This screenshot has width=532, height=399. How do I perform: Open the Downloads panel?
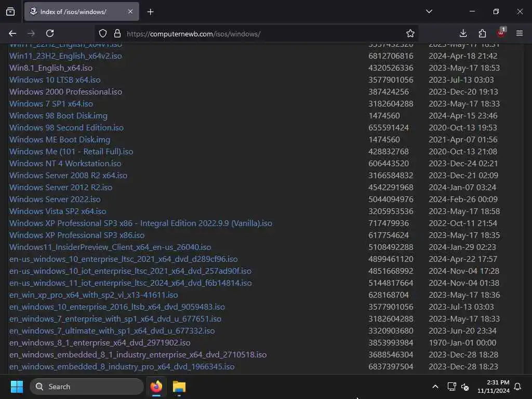463,33
